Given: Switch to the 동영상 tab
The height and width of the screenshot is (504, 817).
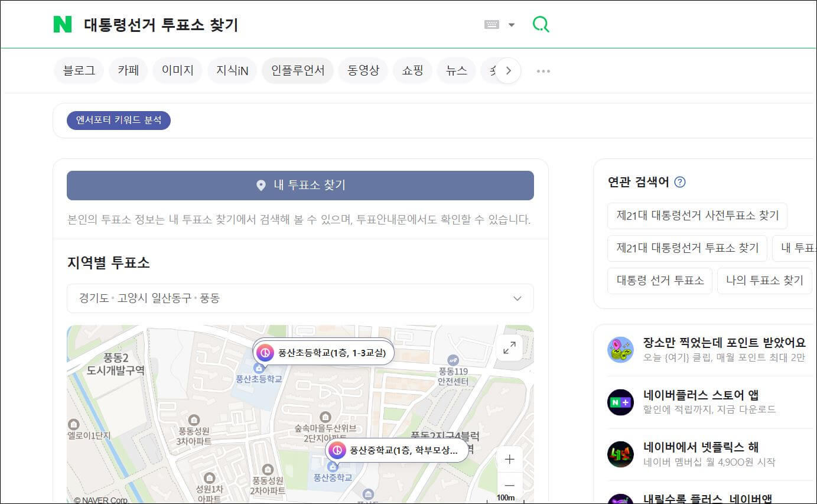Looking at the screenshot, I should click(363, 71).
